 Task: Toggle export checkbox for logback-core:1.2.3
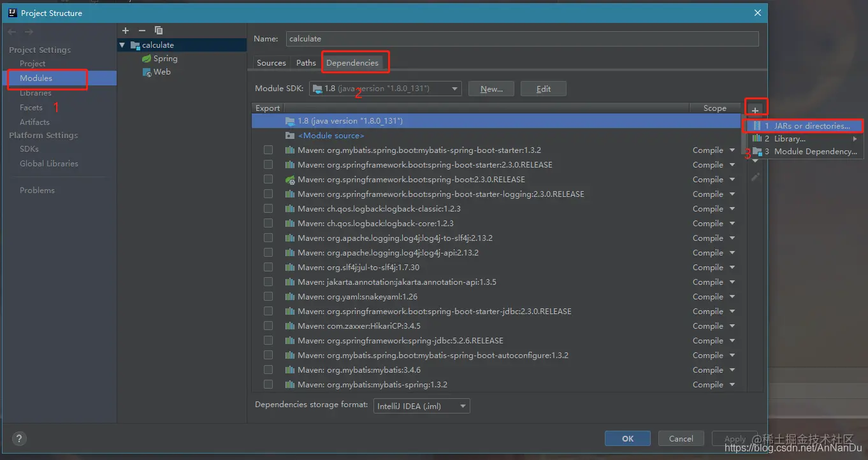click(268, 224)
